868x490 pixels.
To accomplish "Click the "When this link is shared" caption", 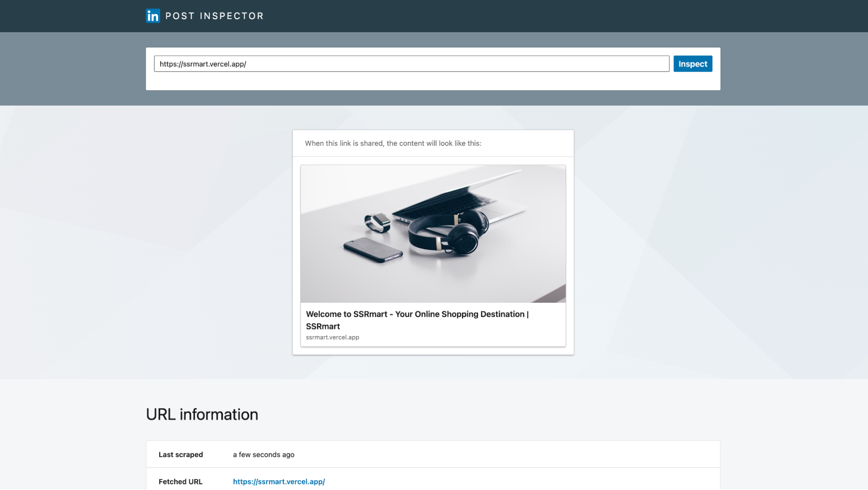I will coord(393,143).
